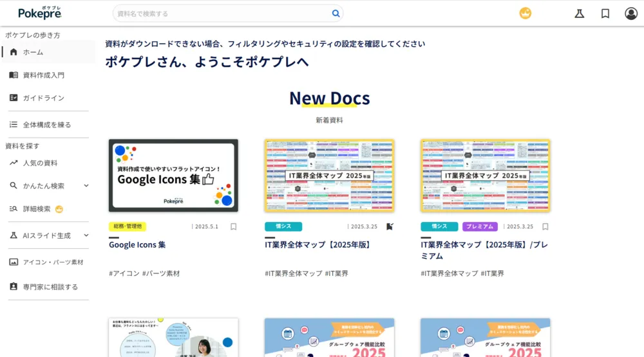Expand the AIスライド生成 chevron

pyautogui.click(x=86, y=235)
